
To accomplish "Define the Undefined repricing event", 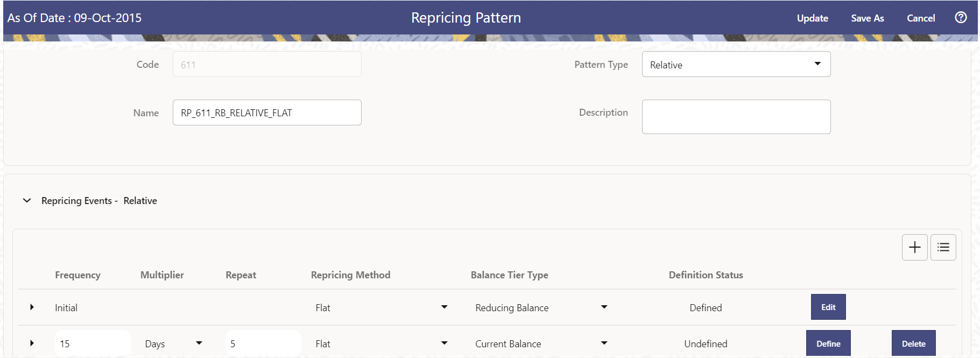I will tap(828, 343).
